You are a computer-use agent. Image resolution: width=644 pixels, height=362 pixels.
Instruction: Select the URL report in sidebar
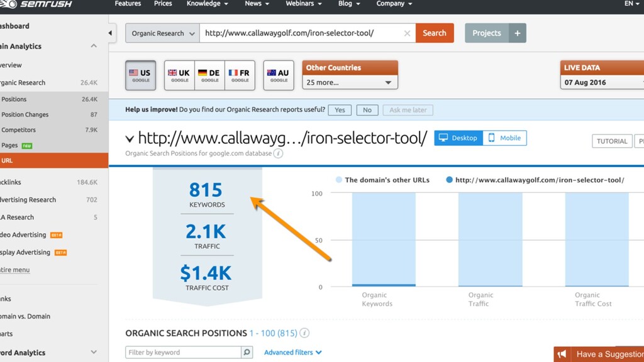[x=54, y=160]
